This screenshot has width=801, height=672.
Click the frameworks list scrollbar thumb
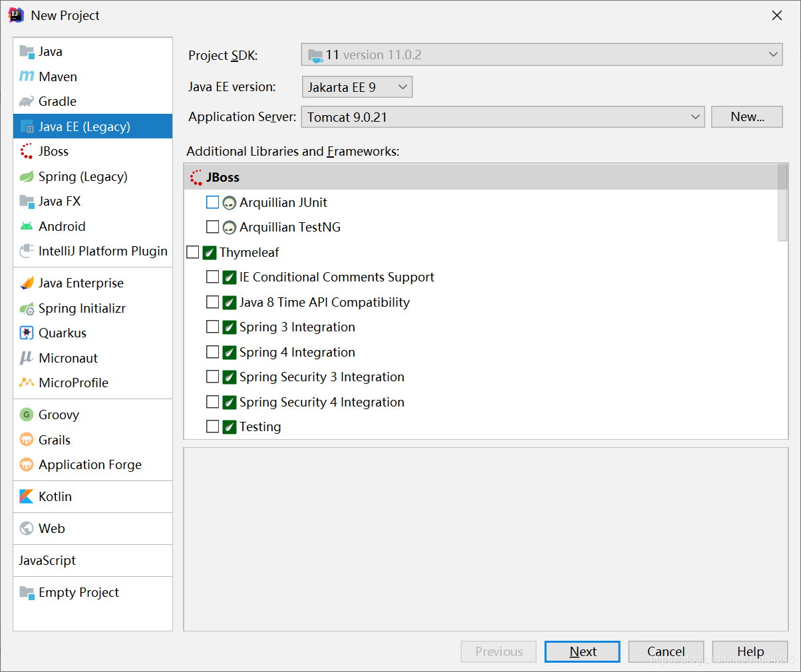(x=782, y=202)
